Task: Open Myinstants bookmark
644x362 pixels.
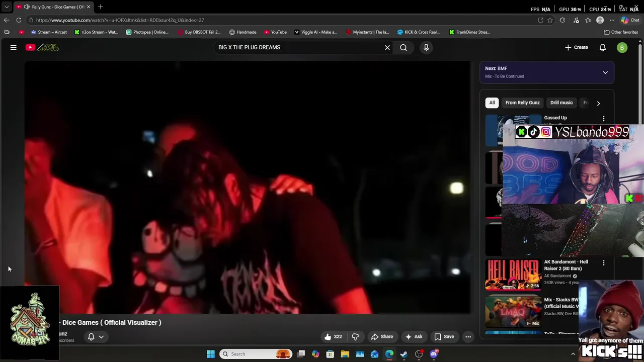Action: point(367,32)
